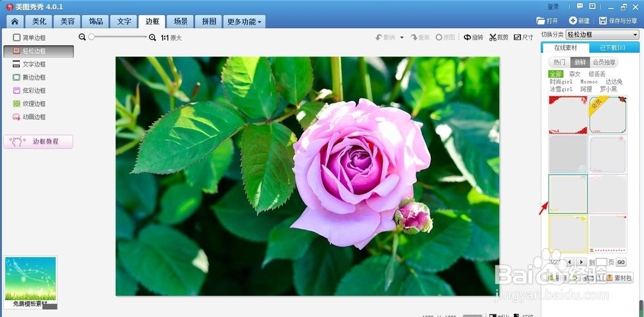Click the zoom-in magnifier icon
Image resolution: width=644 pixels, height=317 pixels.
153,37
